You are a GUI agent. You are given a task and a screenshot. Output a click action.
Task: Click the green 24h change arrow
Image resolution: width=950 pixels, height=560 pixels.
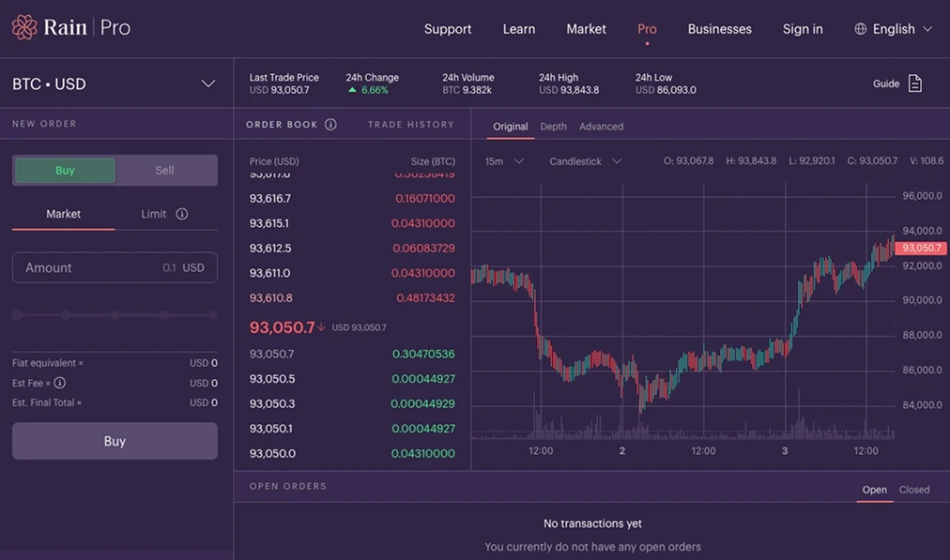352,90
